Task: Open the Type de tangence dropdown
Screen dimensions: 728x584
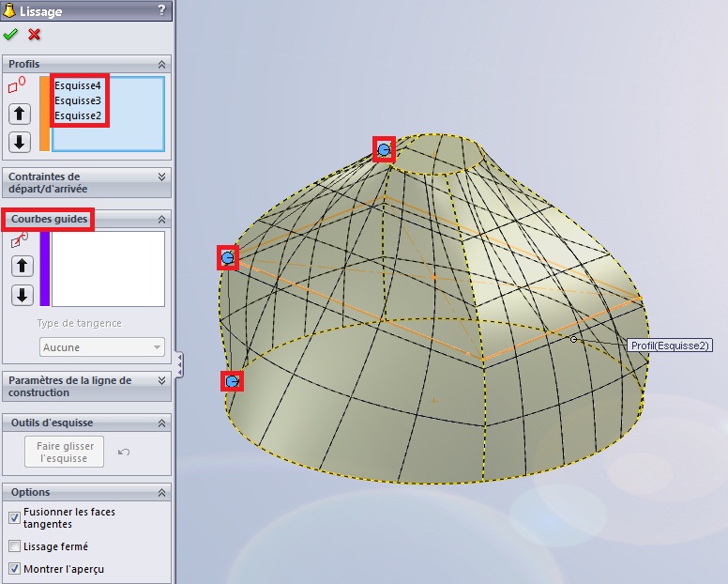Action: point(102,347)
